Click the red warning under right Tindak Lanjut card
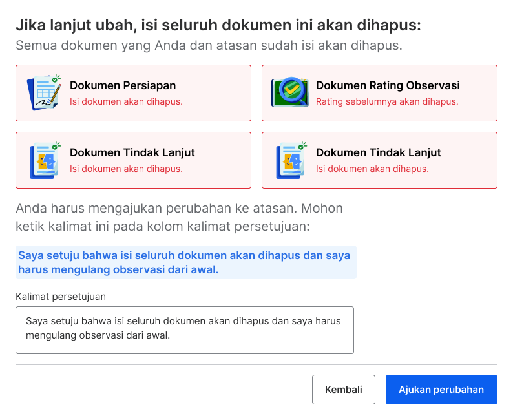This screenshot has height=420, width=513. 372,169
